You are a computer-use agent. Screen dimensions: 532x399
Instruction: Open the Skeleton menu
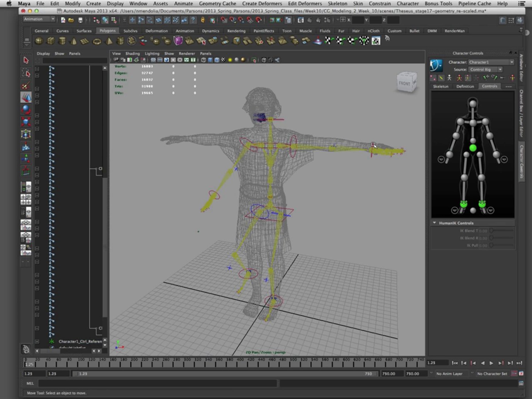(x=337, y=4)
